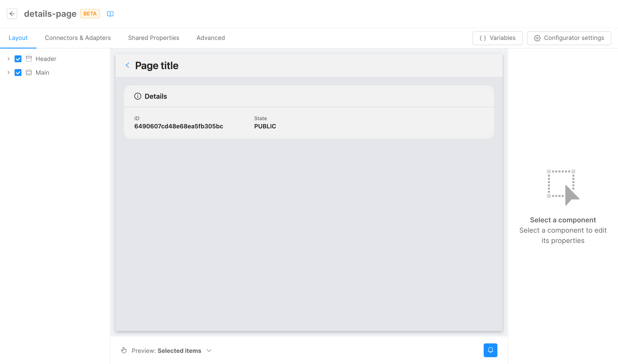Open the notification bell in the corner

(491, 350)
